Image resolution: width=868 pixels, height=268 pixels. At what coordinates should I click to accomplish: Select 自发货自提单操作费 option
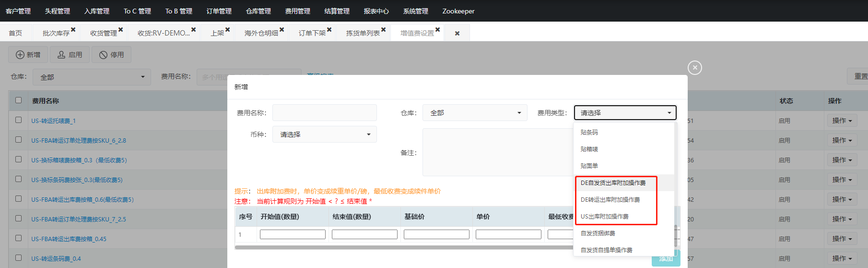point(624,250)
